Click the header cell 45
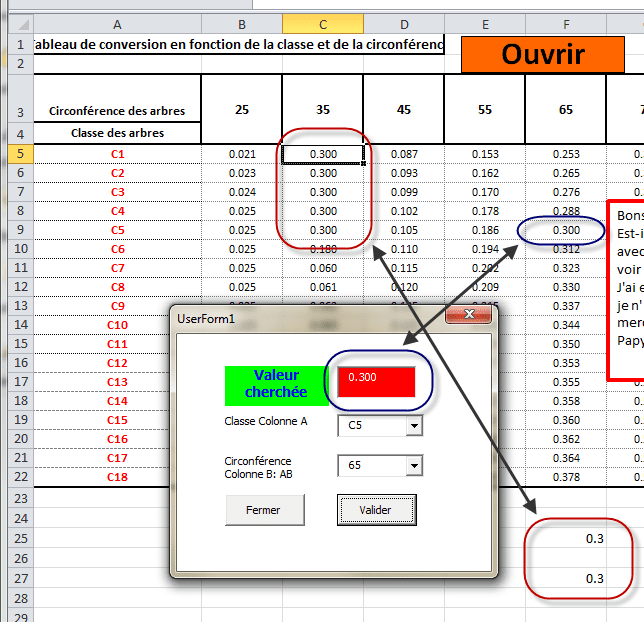Viewport: 644px width, 622px height. tap(404, 109)
